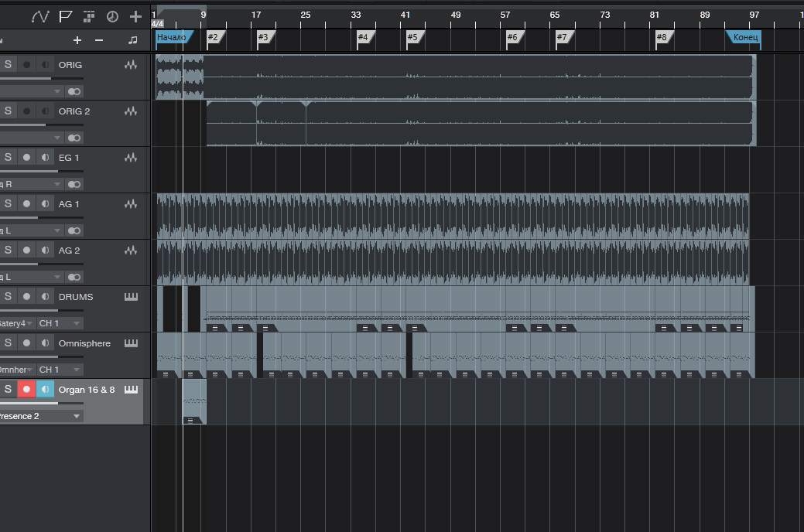This screenshot has height=532, width=804.
Task: Remove a marker with the minus button
Action: coord(99,40)
